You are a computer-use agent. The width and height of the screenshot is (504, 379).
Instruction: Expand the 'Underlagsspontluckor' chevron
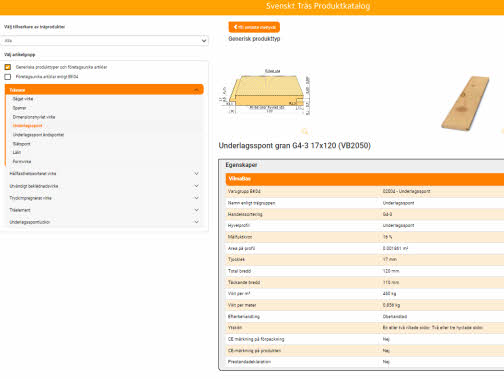[196, 222]
